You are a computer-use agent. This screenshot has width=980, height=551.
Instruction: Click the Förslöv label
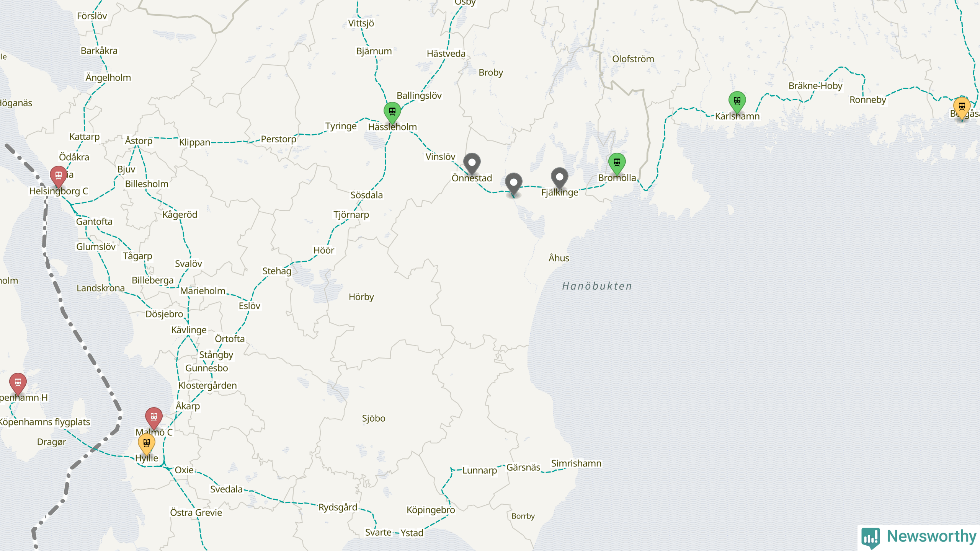pos(92,16)
